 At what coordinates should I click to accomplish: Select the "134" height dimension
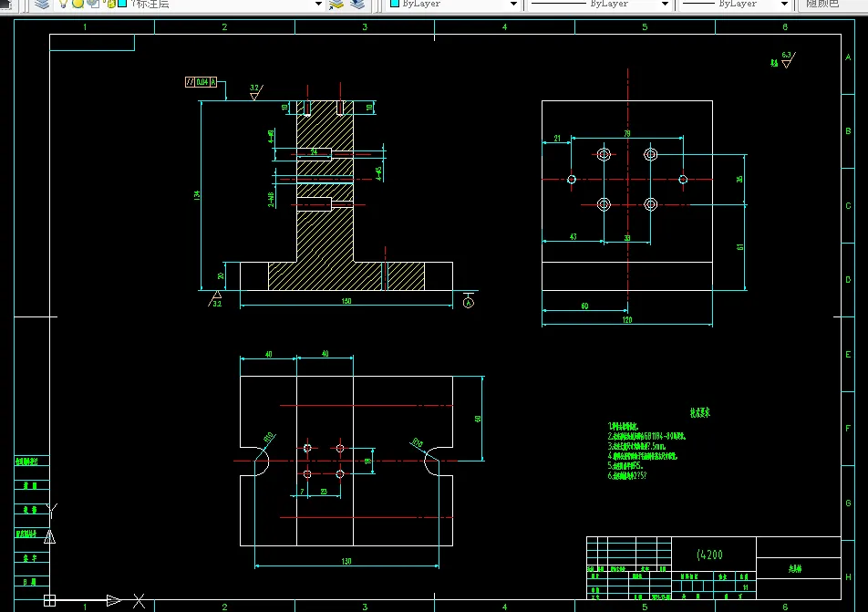point(197,195)
